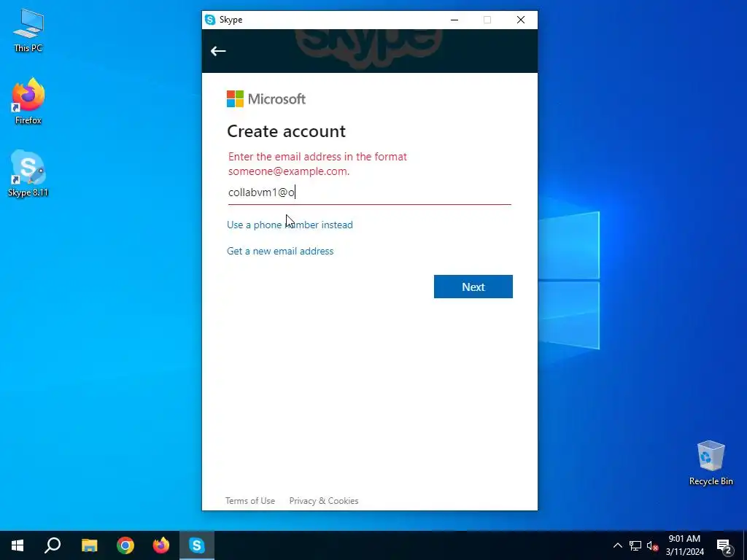The height and width of the screenshot is (560, 747).
Task: Go back using the Skype back arrow
Action: click(x=218, y=51)
